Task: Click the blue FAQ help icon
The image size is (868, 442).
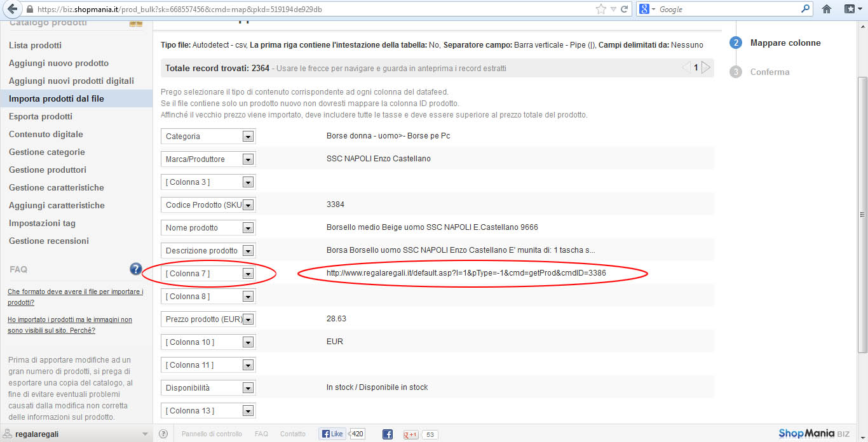Action: click(135, 269)
